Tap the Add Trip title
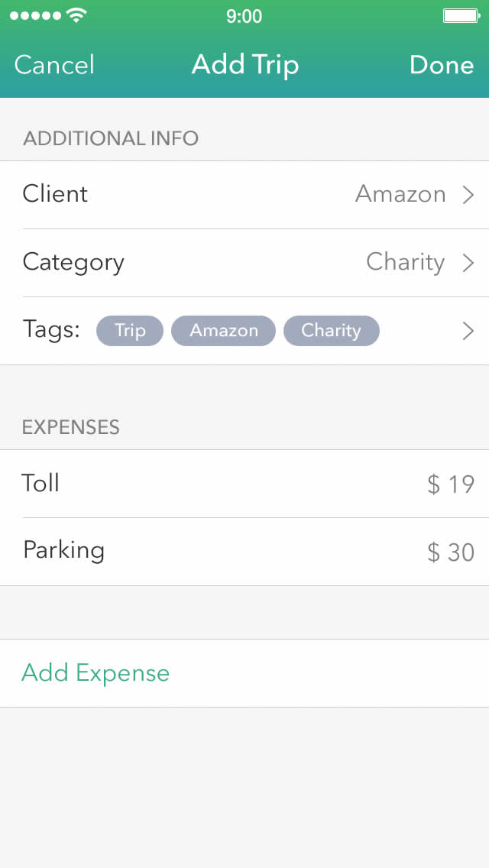The image size is (489, 868). point(244,65)
